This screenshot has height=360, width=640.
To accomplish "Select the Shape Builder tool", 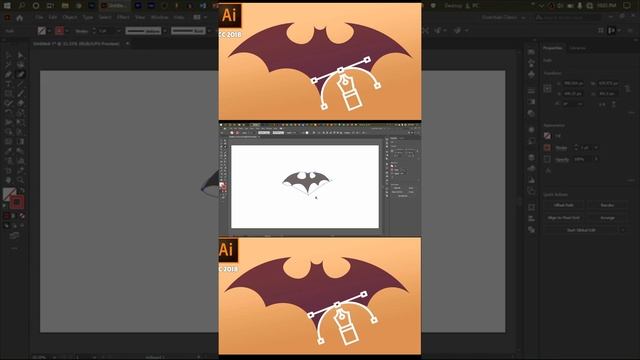I will pyautogui.click(x=8, y=132).
